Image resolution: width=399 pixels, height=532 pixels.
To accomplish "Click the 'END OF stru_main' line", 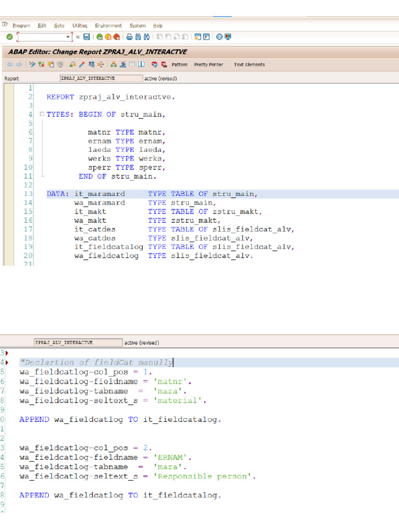I will point(117,177).
